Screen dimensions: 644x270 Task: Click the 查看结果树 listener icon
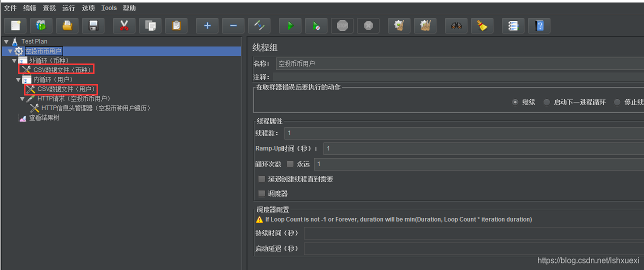(x=22, y=118)
